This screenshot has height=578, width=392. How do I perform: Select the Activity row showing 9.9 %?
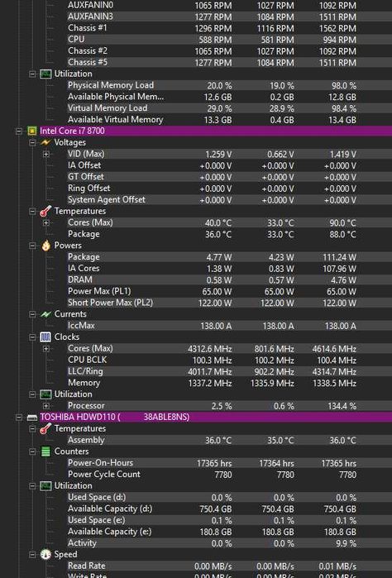pos(229,543)
